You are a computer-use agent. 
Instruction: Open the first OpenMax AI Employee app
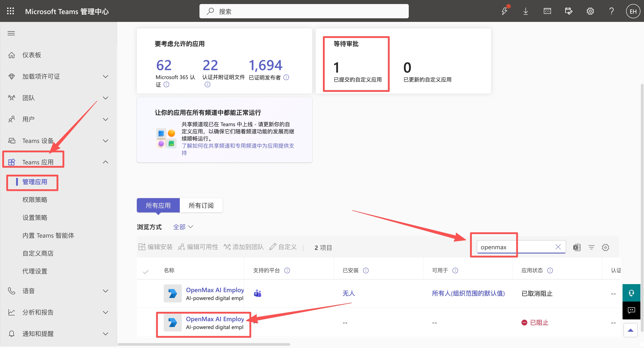point(215,290)
